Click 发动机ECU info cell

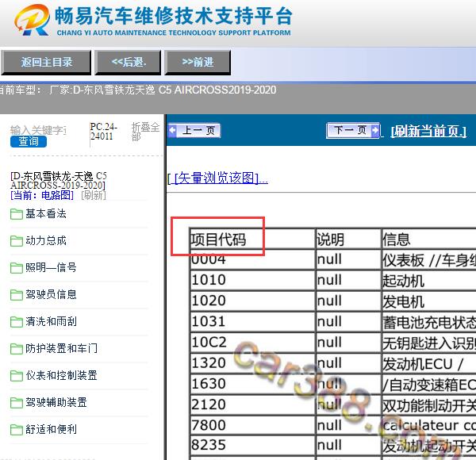428,363
